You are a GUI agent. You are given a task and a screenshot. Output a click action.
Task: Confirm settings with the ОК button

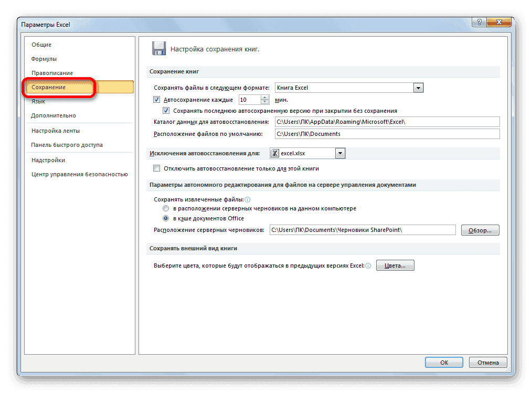tap(443, 362)
